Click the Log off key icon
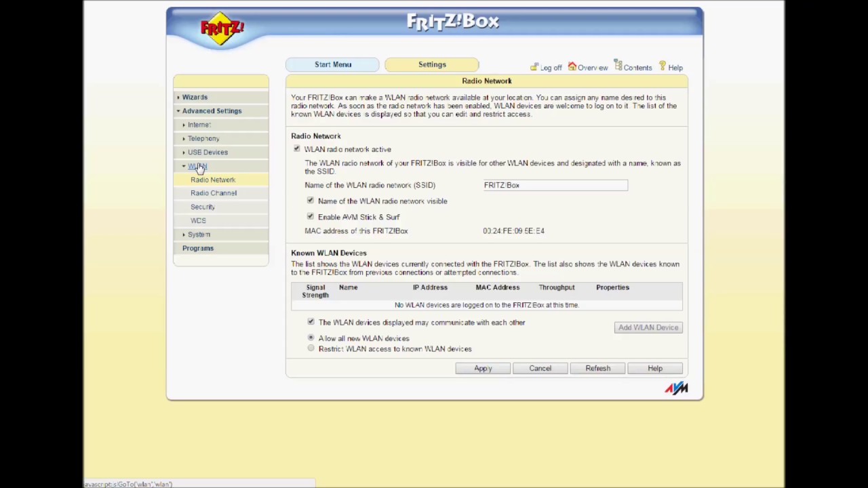The height and width of the screenshot is (488, 868). tap(534, 67)
